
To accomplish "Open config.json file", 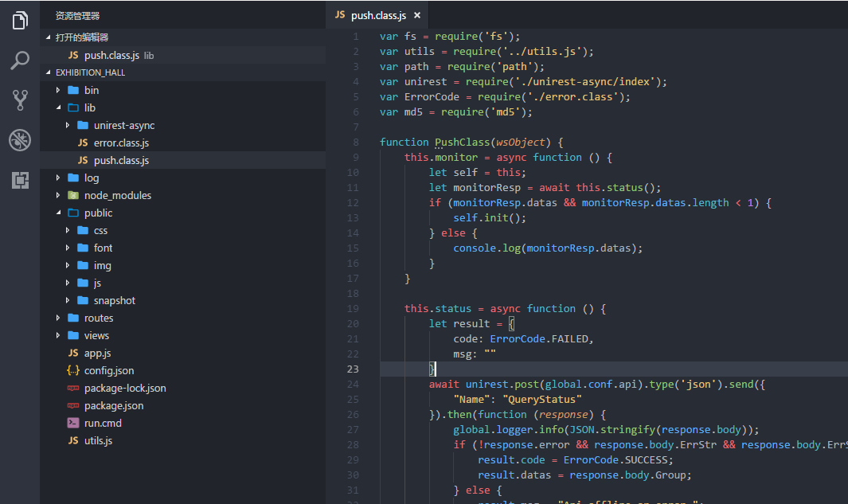I will 108,370.
